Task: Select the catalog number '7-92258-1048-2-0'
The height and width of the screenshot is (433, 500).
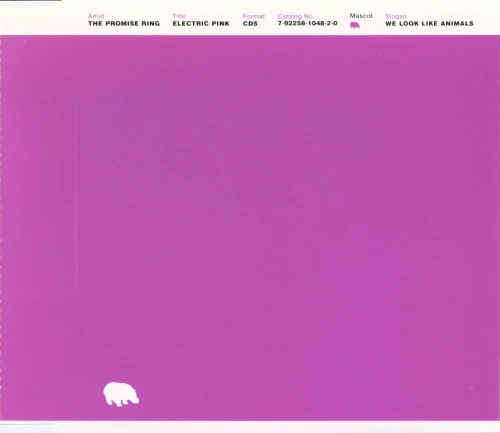Action: (307, 23)
